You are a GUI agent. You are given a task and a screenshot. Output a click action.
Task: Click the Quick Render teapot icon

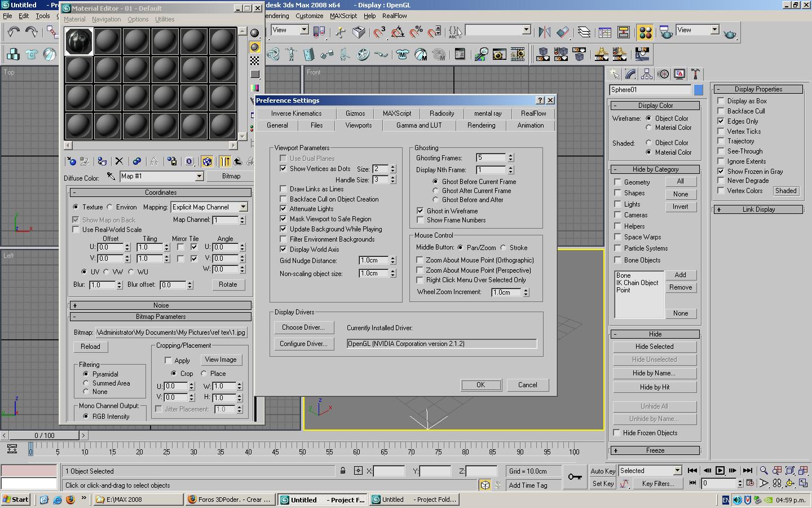pos(730,34)
